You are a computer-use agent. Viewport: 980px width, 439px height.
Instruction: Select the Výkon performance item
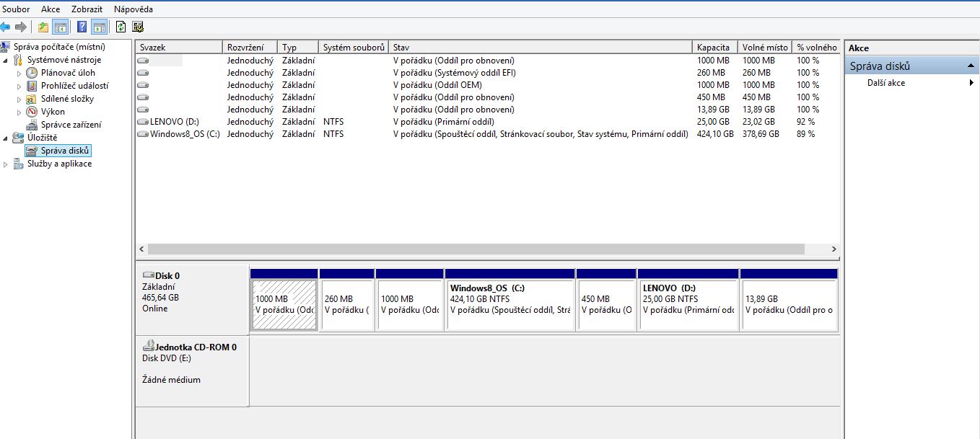coord(53,112)
